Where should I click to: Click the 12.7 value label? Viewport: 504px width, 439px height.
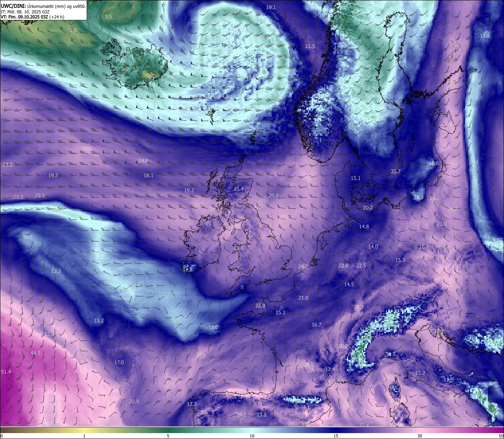tap(191, 404)
